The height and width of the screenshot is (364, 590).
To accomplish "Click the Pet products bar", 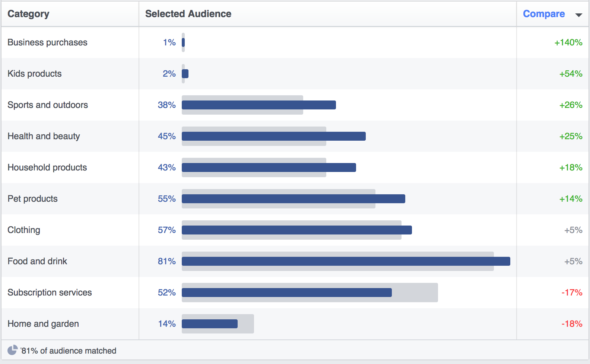I will point(293,199).
